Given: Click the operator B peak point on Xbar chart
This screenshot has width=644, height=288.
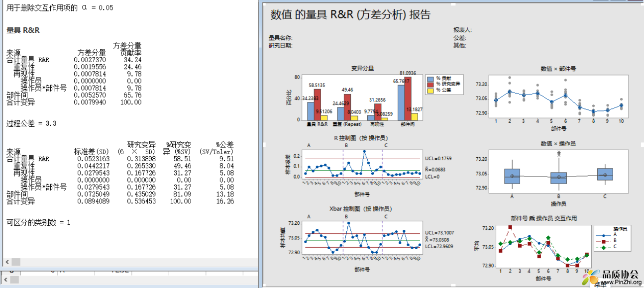Looking at the screenshot, I should point(348,223).
